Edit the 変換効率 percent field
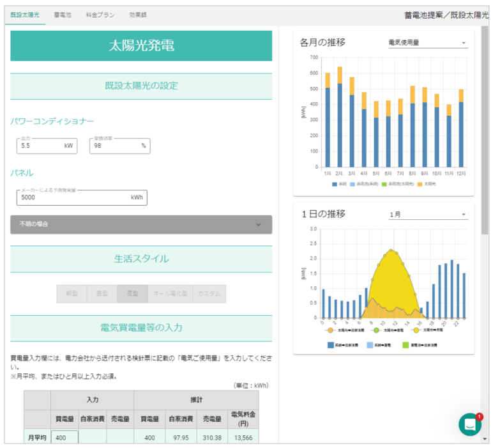The width and height of the screenshot is (493, 448). (x=120, y=146)
